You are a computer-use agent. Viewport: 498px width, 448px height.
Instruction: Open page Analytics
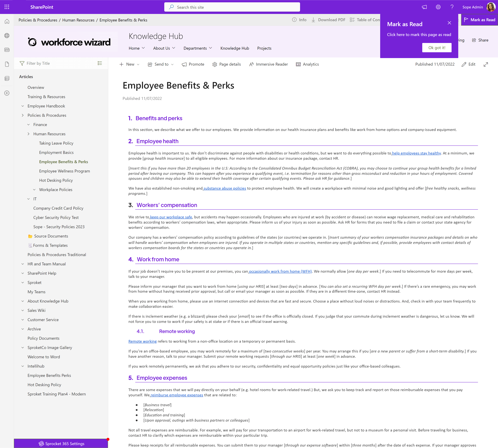point(307,64)
